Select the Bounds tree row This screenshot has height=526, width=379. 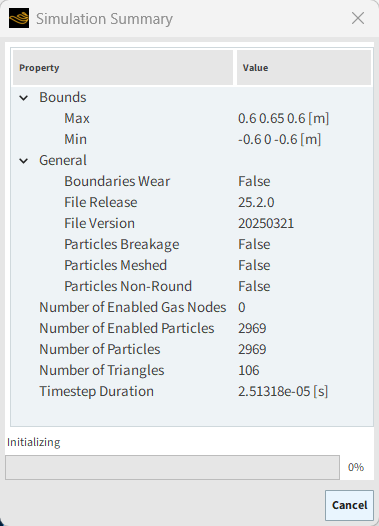point(192,97)
